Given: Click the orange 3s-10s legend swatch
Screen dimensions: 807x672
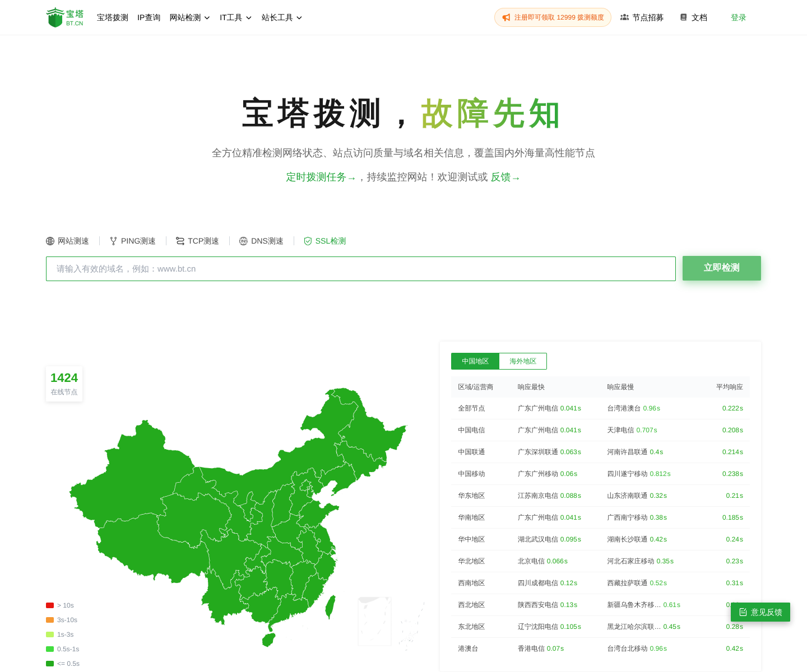Looking at the screenshot, I should (50, 620).
